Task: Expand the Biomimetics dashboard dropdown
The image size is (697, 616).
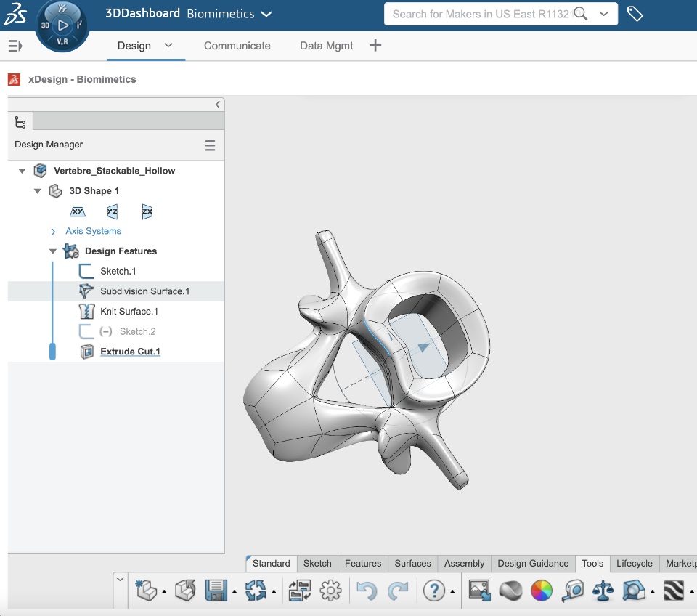Action: [x=266, y=15]
